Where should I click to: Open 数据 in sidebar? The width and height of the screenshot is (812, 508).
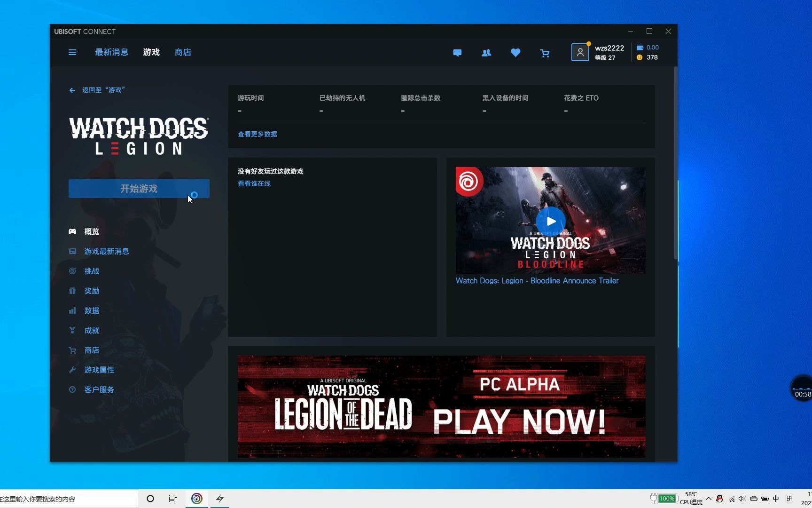pos(84,310)
